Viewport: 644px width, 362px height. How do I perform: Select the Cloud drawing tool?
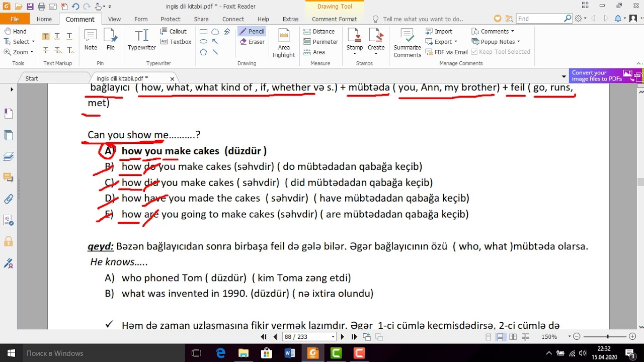pos(215,31)
